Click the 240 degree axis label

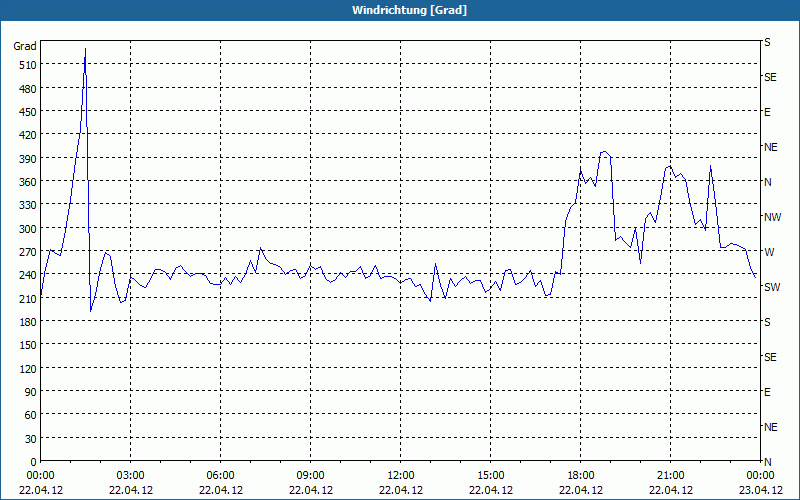pyautogui.click(x=28, y=275)
